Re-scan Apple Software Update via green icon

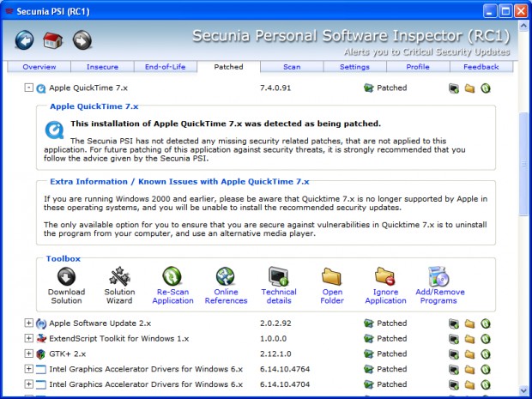pos(486,323)
